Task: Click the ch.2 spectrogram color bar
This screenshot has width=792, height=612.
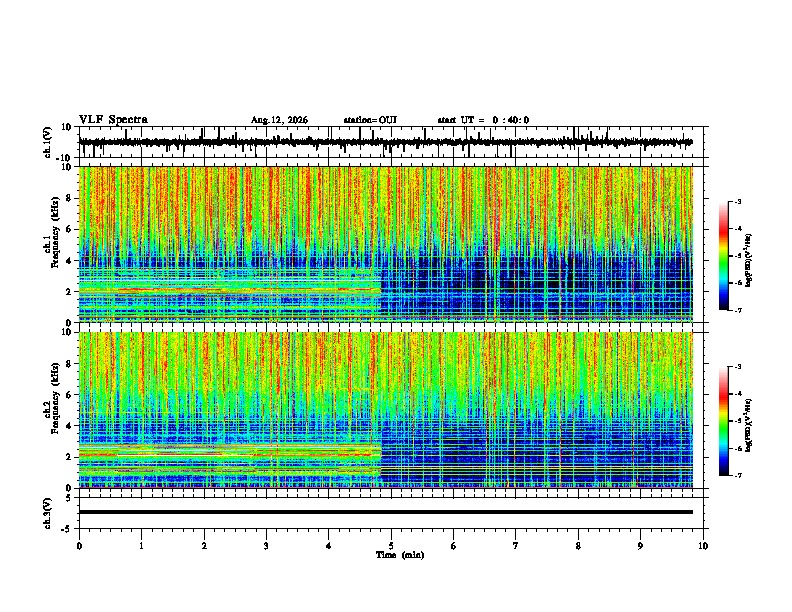Action: (x=723, y=421)
